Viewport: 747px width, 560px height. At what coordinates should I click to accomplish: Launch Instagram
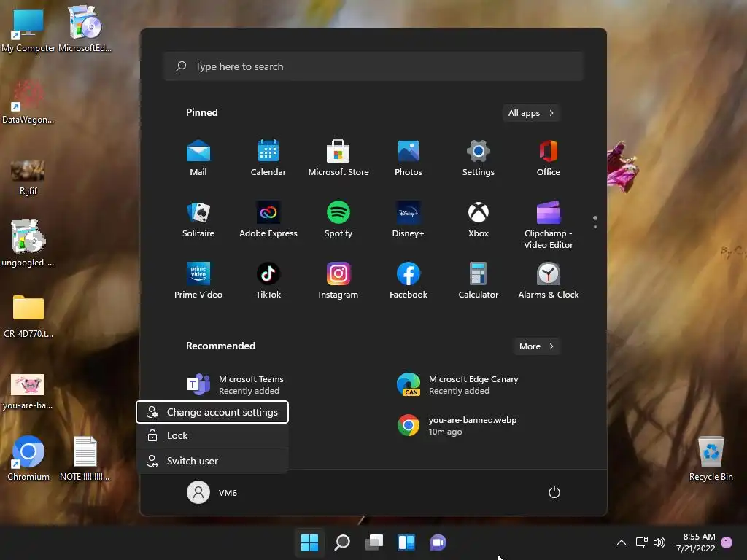338,281
